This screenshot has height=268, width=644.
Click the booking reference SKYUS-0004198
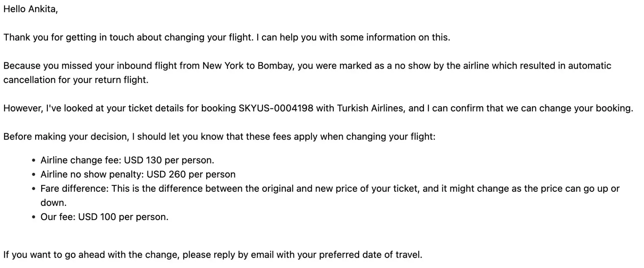(275, 108)
